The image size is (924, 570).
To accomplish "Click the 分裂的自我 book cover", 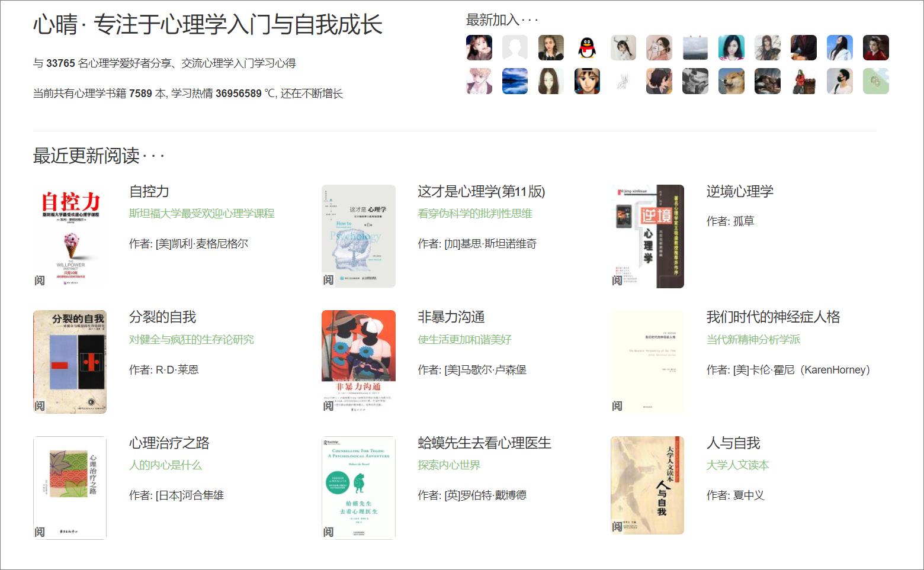I will tap(69, 361).
